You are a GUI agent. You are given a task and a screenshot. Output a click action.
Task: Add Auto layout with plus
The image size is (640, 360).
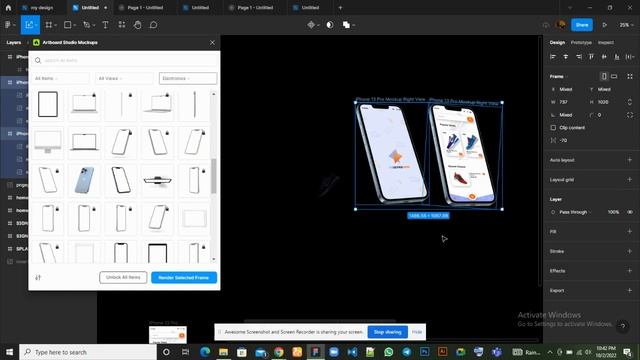(x=629, y=160)
